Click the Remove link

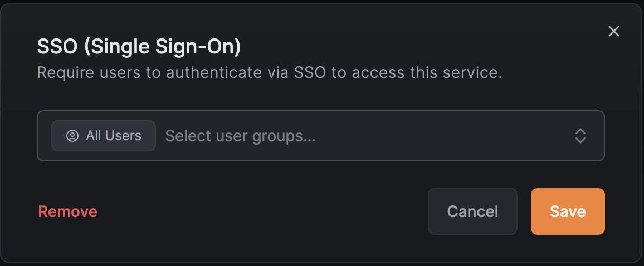click(67, 211)
